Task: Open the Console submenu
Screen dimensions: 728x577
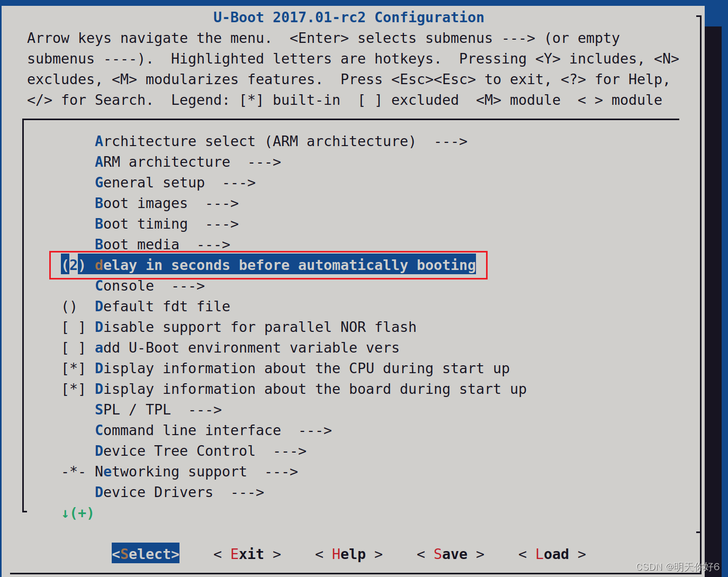Action: 124,286
